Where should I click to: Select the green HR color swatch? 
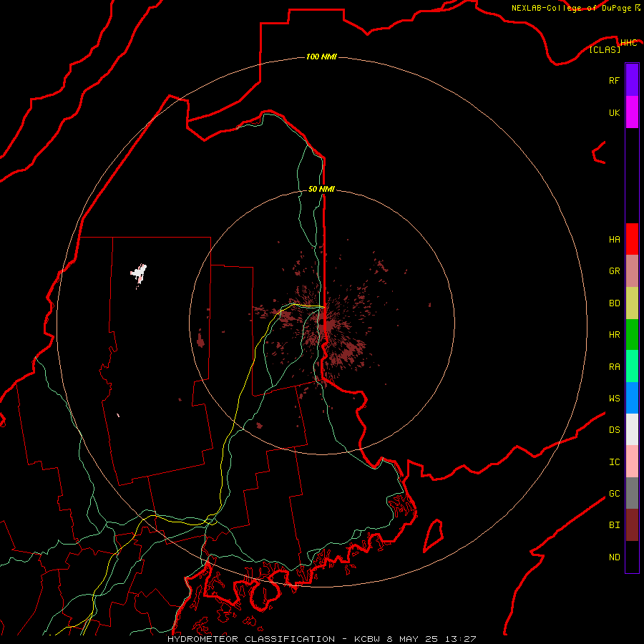click(x=632, y=334)
